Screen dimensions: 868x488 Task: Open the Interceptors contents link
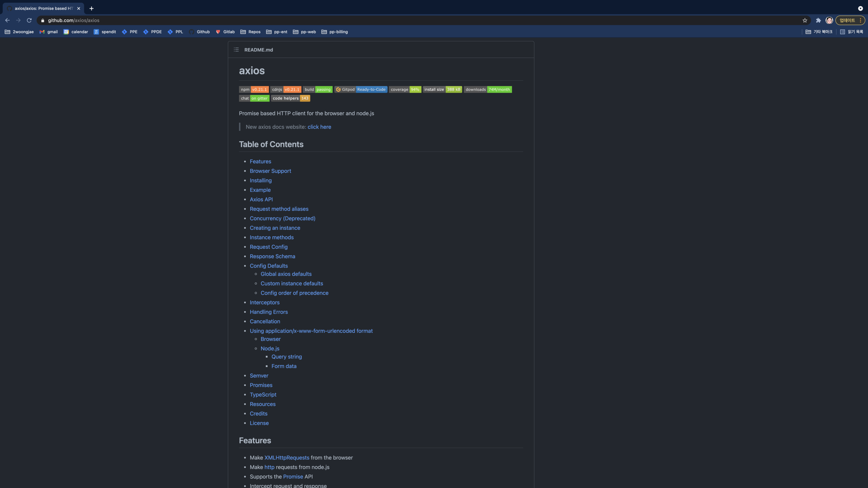(264, 303)
